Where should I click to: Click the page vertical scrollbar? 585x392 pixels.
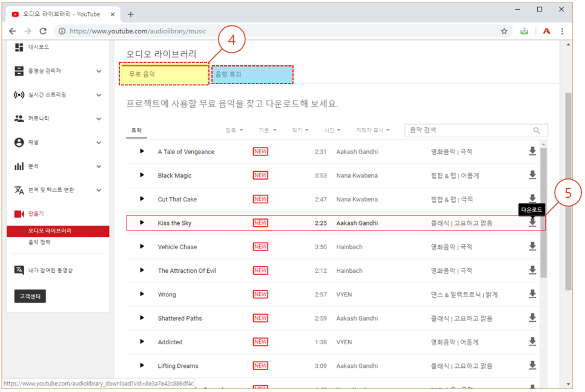click(568, 192)
